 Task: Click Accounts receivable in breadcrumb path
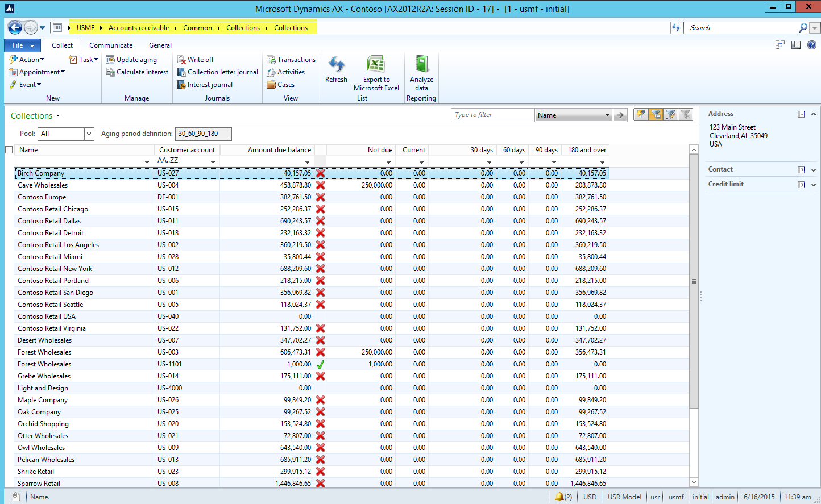[139, 28]
